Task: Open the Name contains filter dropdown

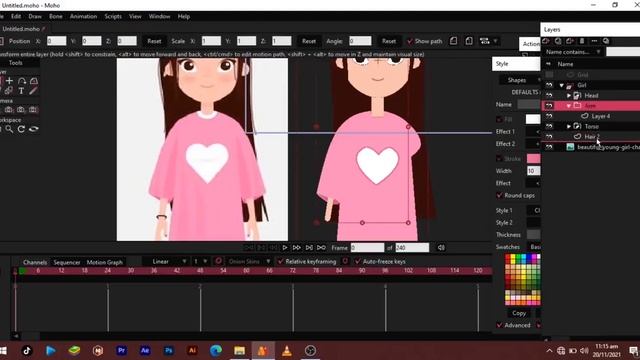Action: (x=573, y=52)
